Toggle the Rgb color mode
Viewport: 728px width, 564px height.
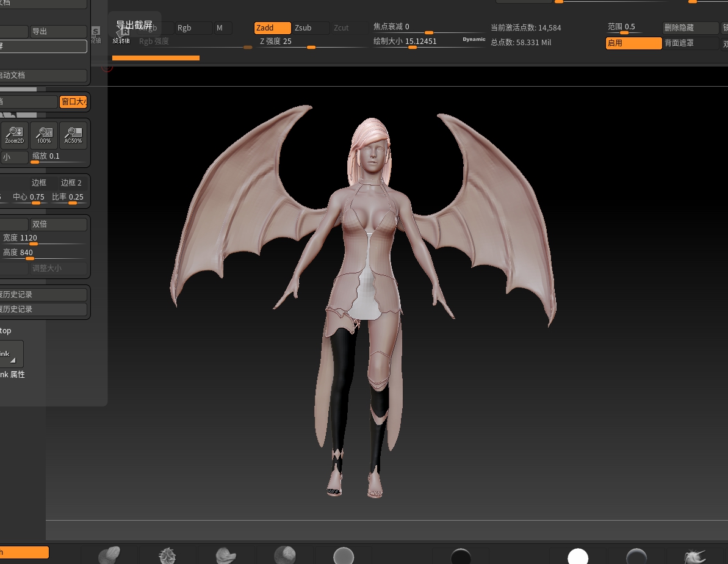point(193,28)
